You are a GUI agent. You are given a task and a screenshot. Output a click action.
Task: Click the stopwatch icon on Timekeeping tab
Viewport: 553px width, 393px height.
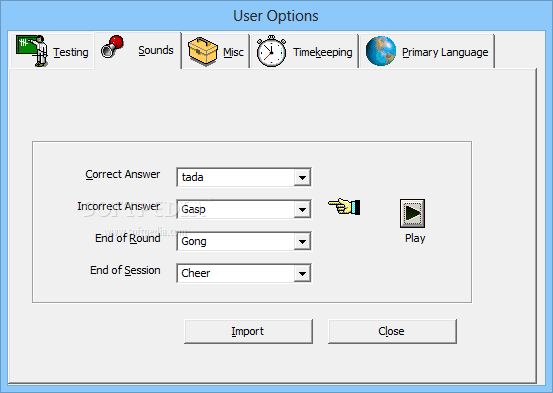pyautogui.click(x=271, y=51)
